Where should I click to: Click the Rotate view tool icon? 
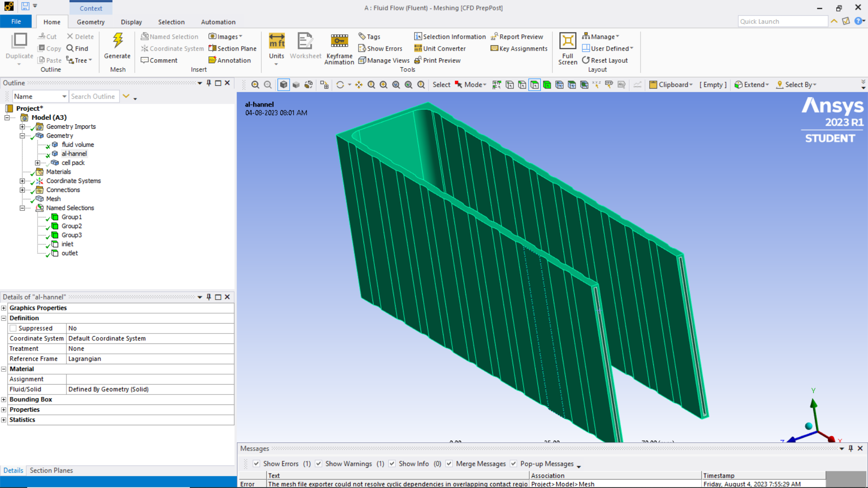coord(340,85)
